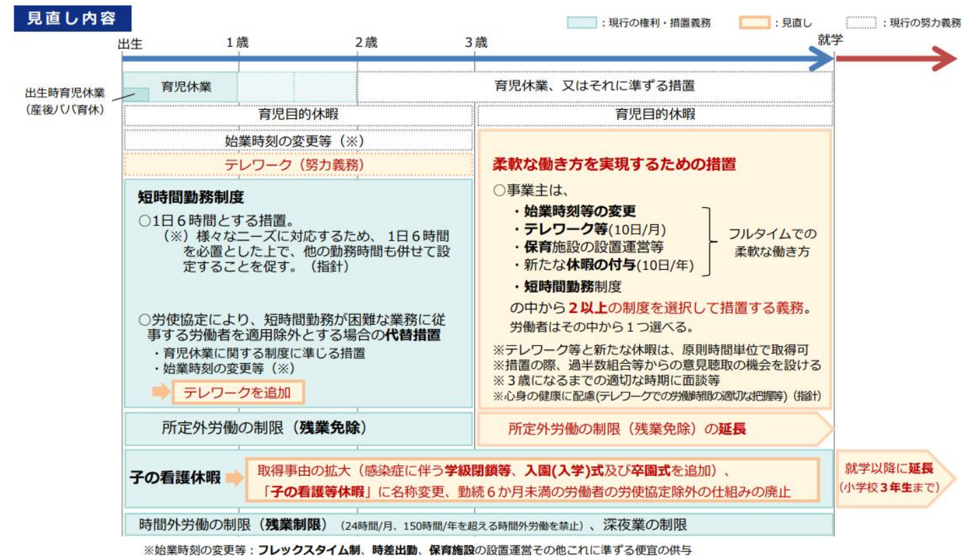Click 所定外労働の制限(残業免除)の延長 arrow box
Image resolution: width=971 pixels, height=560 pixels.
coord(655,429)
